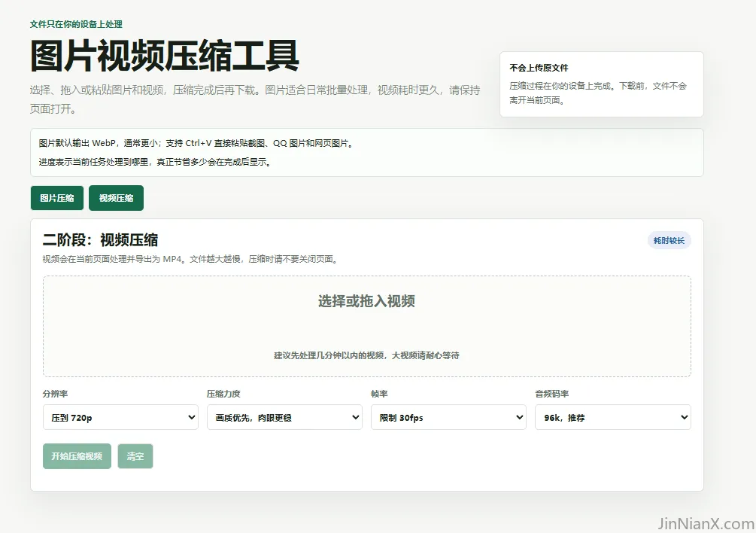Click the 视频会在当前页面处理并导出为 MP4 description

190,259
